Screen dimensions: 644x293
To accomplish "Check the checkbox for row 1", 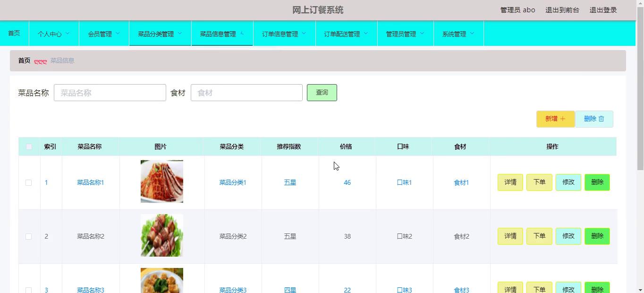I will [28, 182].
